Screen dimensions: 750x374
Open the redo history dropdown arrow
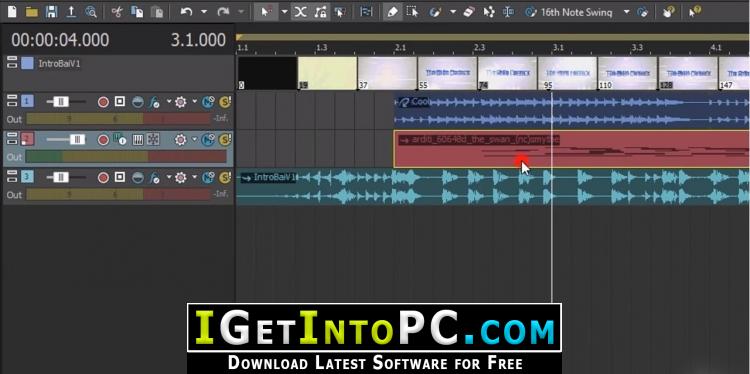pos(241,12)
